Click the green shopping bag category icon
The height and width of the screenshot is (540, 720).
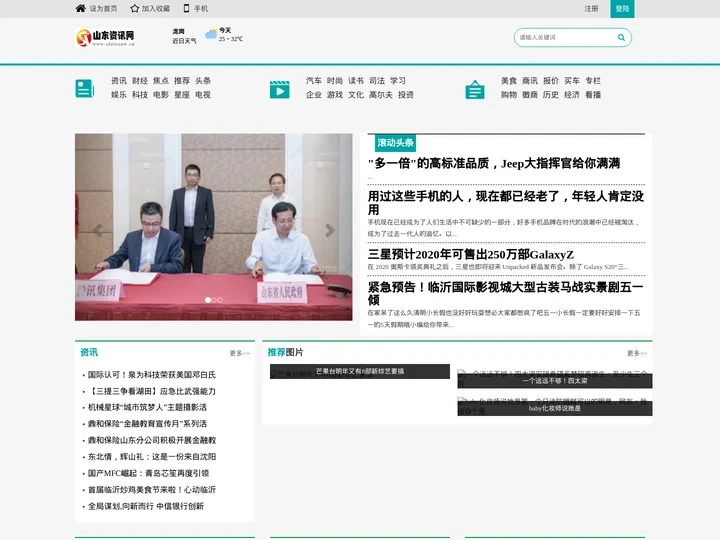[475, 89]
